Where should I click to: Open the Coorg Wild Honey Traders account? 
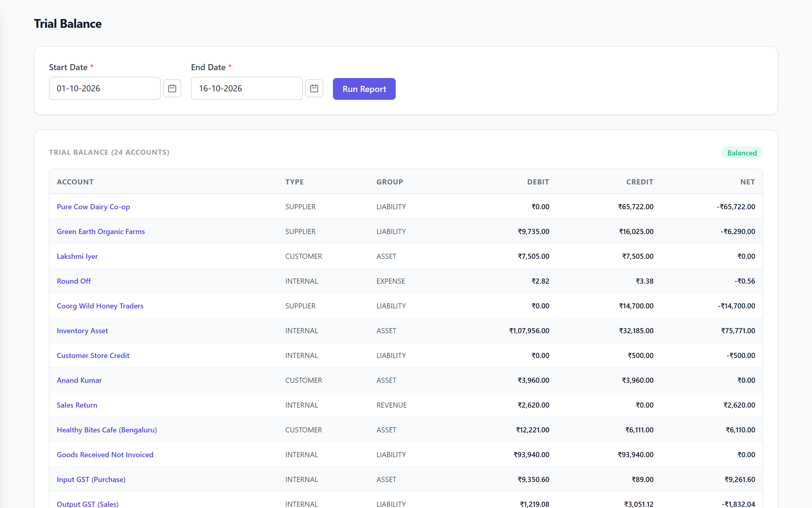[100, 306]
